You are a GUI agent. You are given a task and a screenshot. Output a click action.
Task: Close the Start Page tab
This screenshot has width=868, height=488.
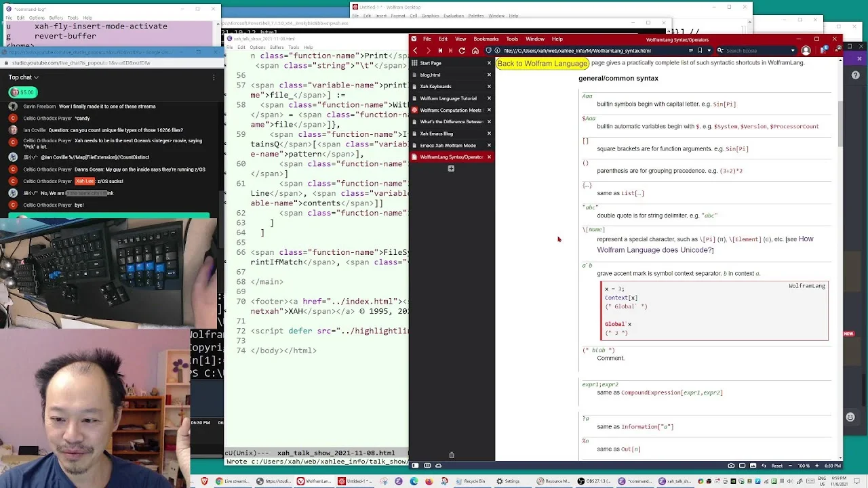point(489,63)
